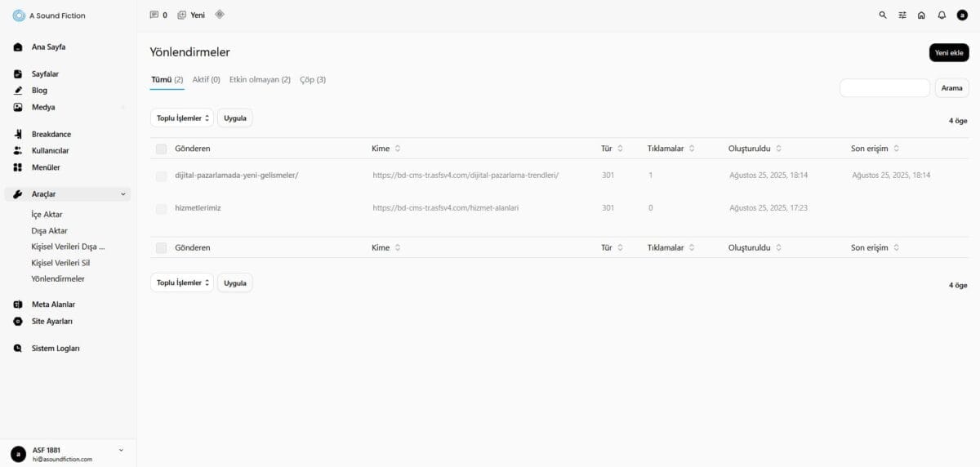This screenshot has height=467, width=980.
Task: Check the select-all checkbox in header row
Action: 161,149
